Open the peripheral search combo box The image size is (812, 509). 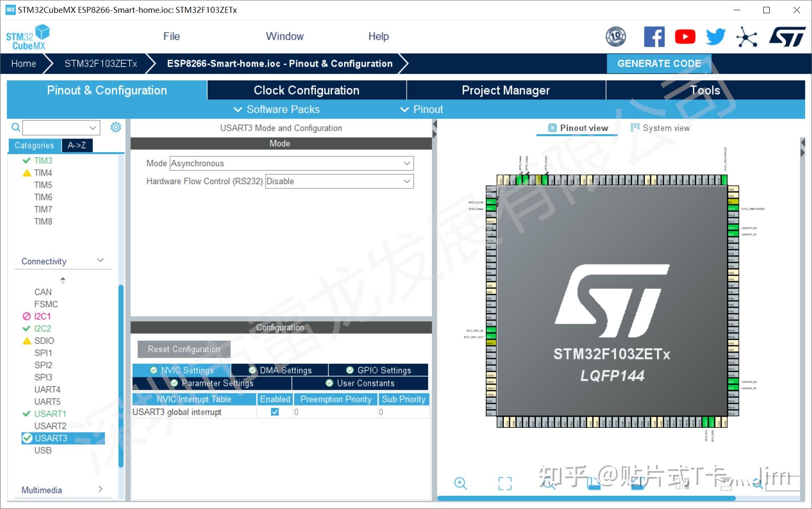click(61, 127)
